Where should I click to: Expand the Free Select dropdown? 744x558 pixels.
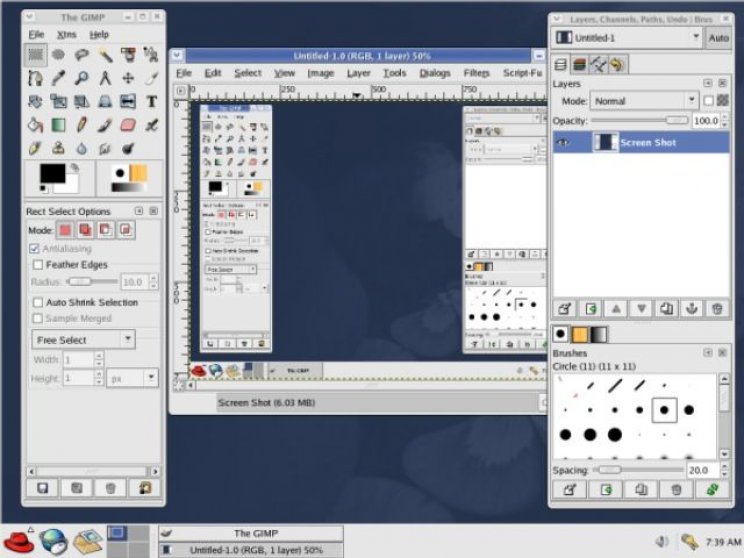click(84, 340)
